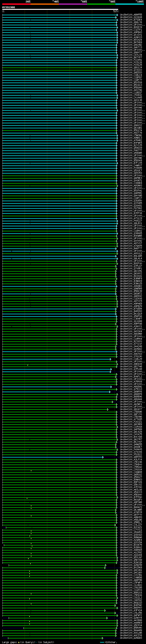Select the UniRef100_Q86LY6 hit label
The width and height of the screenshot is (146, 644).
pyautogui.click(x=131, y=22)
